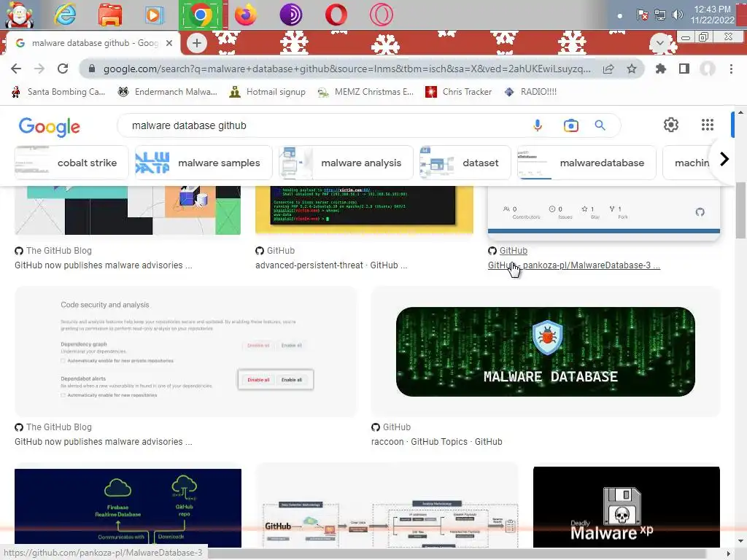Viewport: 747px width, 560px height.
Task: Open the RADIO!!!! bookmark
Action: click(x=530, y=92)
